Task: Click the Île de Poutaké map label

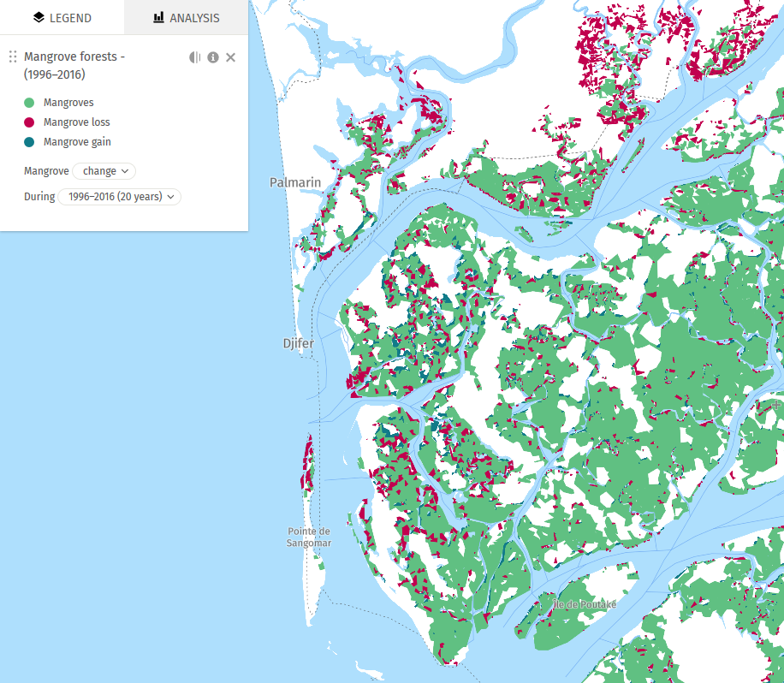Action: tap(584, 604)
